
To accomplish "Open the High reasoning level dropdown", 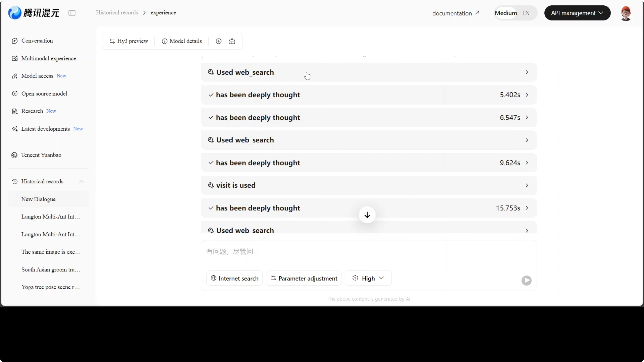I will pyautogui.click(x=368, y=278).
